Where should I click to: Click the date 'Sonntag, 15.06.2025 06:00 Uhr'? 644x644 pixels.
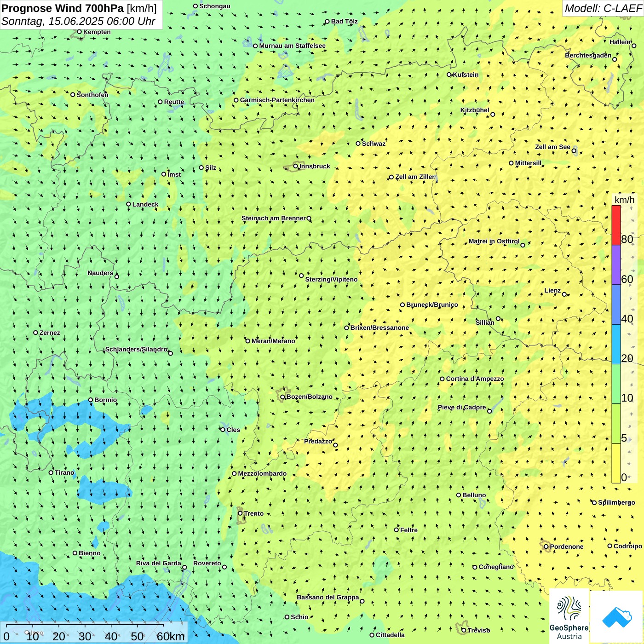pyautogui.click(x=78, y=21)
